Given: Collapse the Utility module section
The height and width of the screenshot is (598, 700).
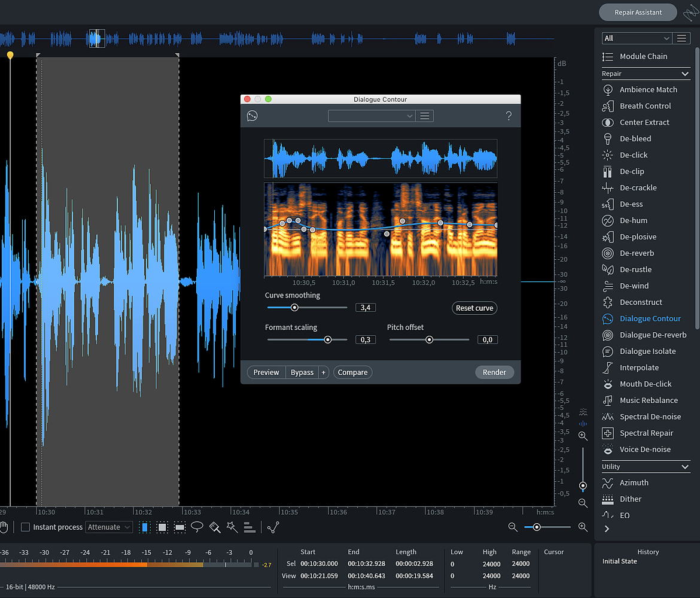Looking at the screenshot, I should click(x=685, y=467).
